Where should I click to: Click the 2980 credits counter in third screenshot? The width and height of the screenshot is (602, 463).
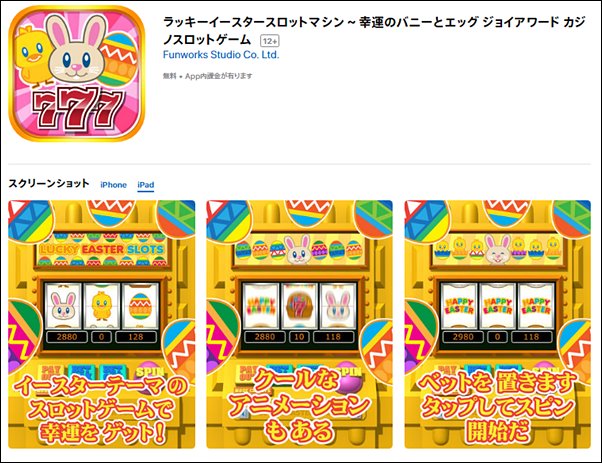pos(463,337)
